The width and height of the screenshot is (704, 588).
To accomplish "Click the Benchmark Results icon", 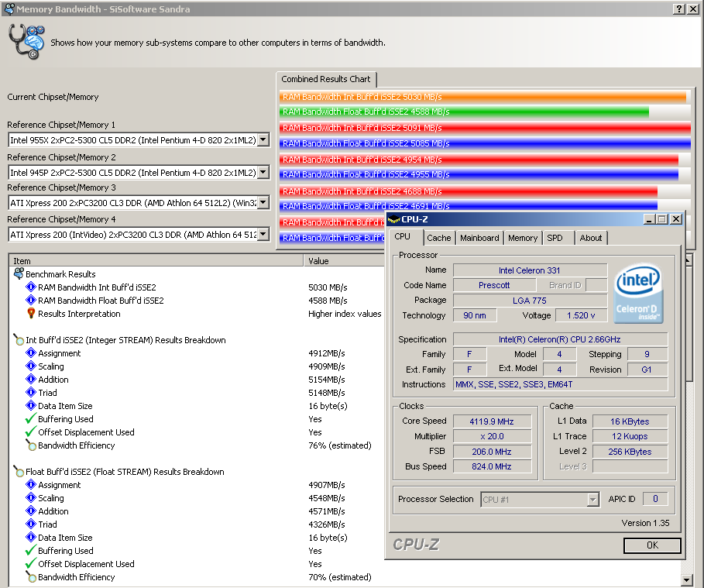I will click(x=19, y=273).
